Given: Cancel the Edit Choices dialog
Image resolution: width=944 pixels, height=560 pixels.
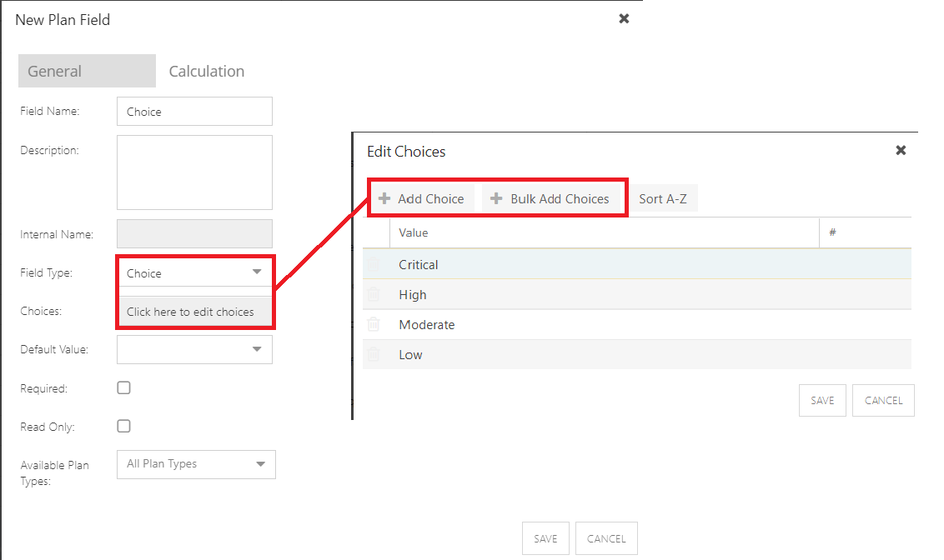Looking at the screenshot, I should [883, 401].
